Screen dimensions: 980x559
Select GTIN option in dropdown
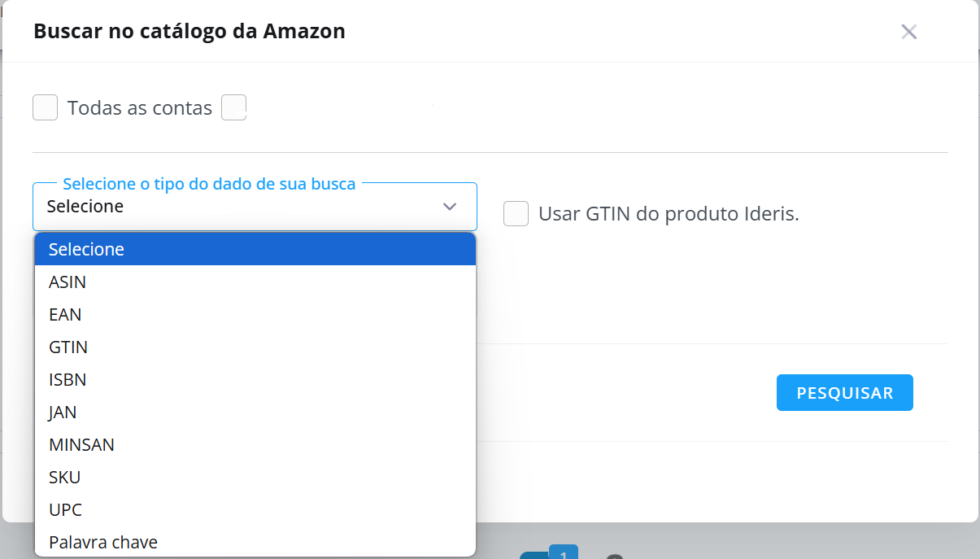pyautogui.click(x=255, y=347)
